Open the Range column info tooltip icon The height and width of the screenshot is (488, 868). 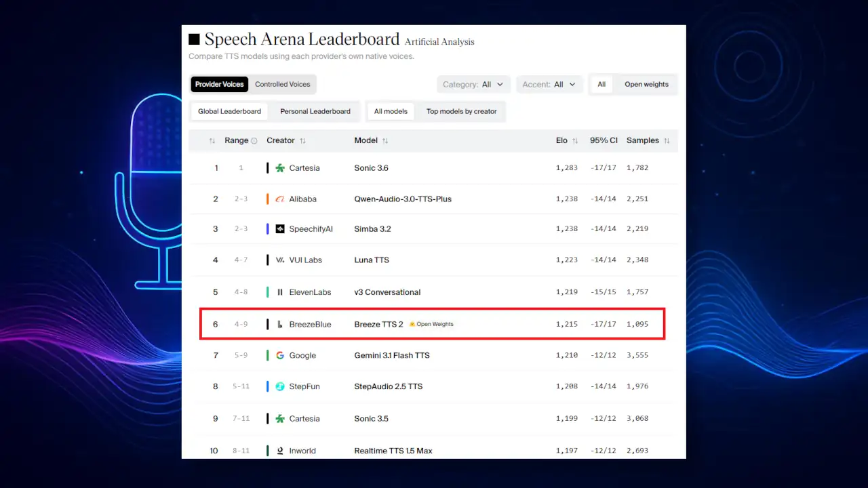tap(254, 141)
